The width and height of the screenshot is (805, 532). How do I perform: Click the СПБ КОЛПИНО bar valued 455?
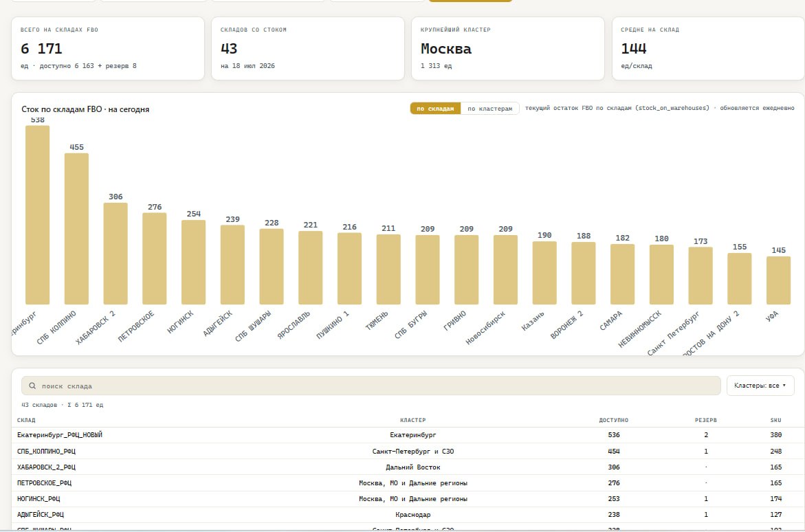point(76,229)
